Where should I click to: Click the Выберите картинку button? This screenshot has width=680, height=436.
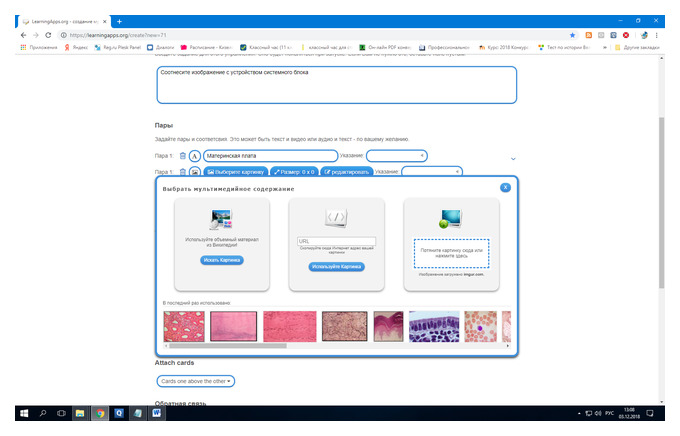click(236, 172)
